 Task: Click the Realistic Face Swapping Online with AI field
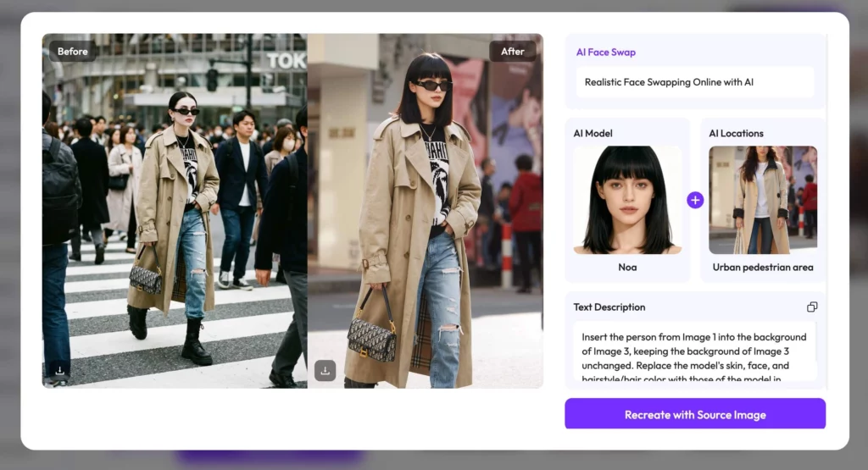coord(695,82)
